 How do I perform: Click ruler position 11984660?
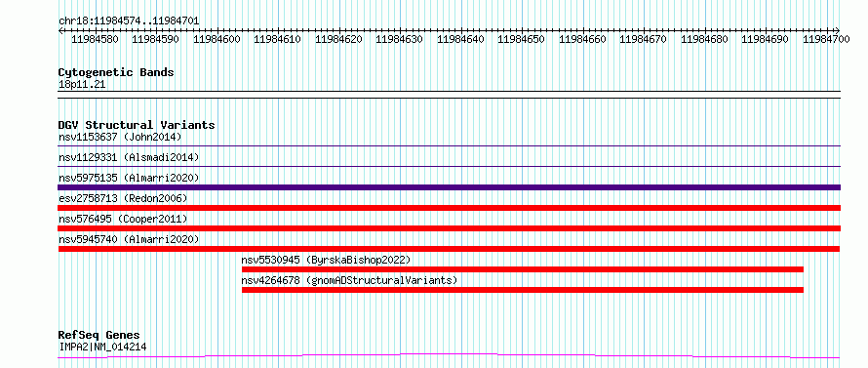tap(582, 39)
